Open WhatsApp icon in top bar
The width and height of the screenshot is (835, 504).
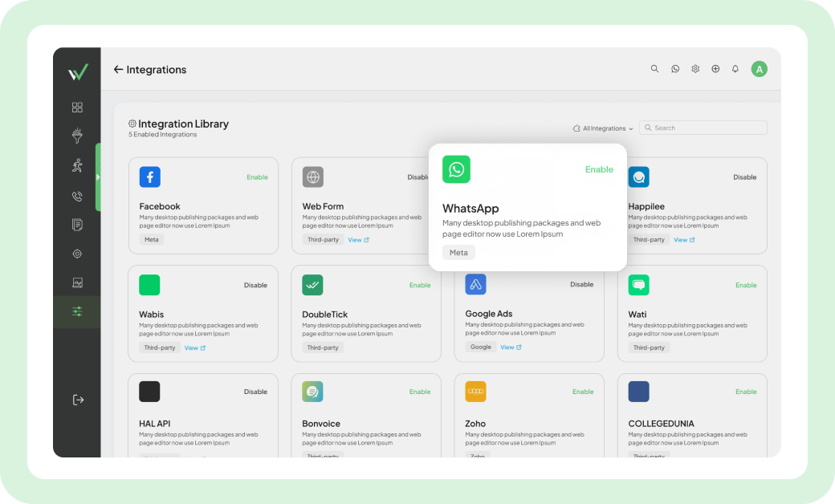pos(675,69)
